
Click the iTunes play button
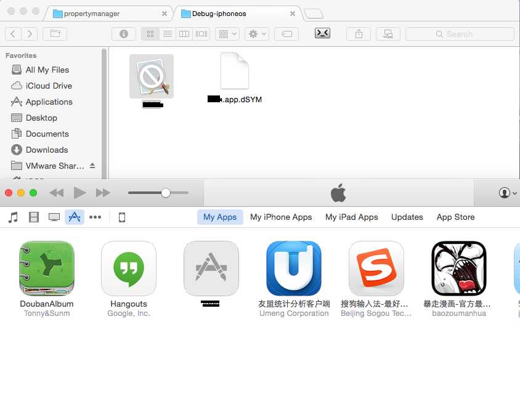79,193
